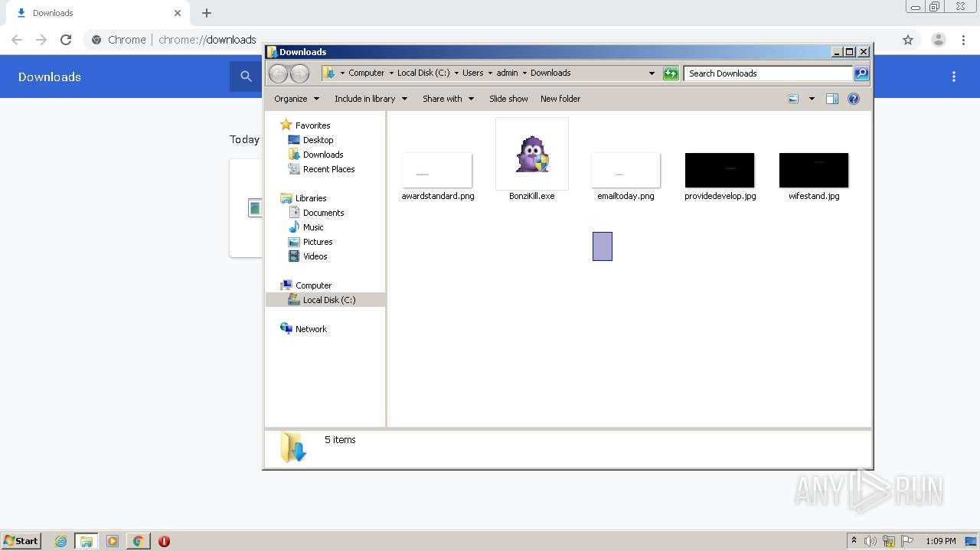The width and height of the screenshot is (980, 551).
Task: Bookmark this page star icon
Action: 908,40
